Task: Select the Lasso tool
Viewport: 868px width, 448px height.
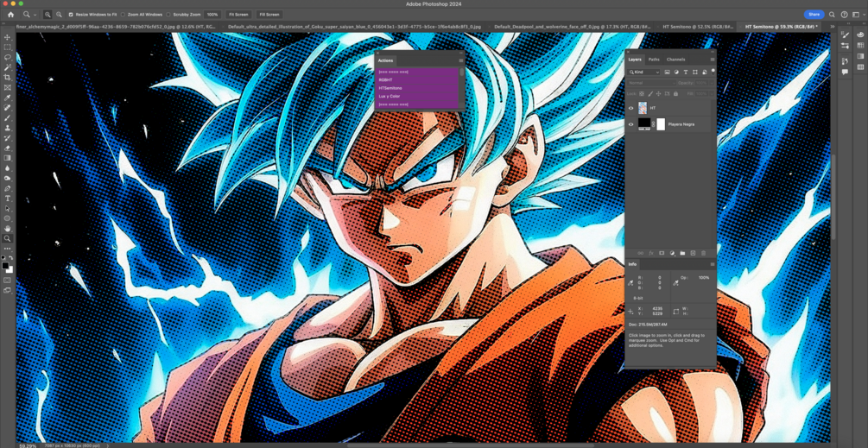Action: pos(8,57)
